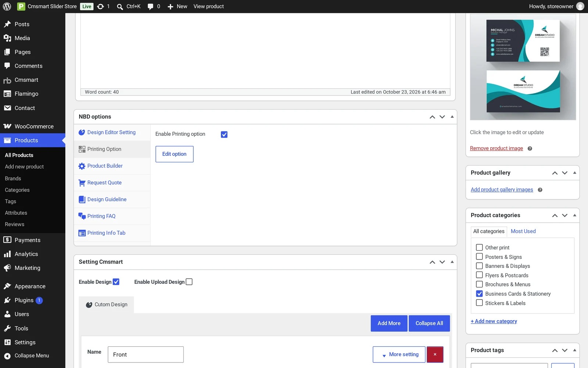The width and height of the screenshot is (588, 368).
Task: Open Add new product submenu item
Action: point(24,167)
